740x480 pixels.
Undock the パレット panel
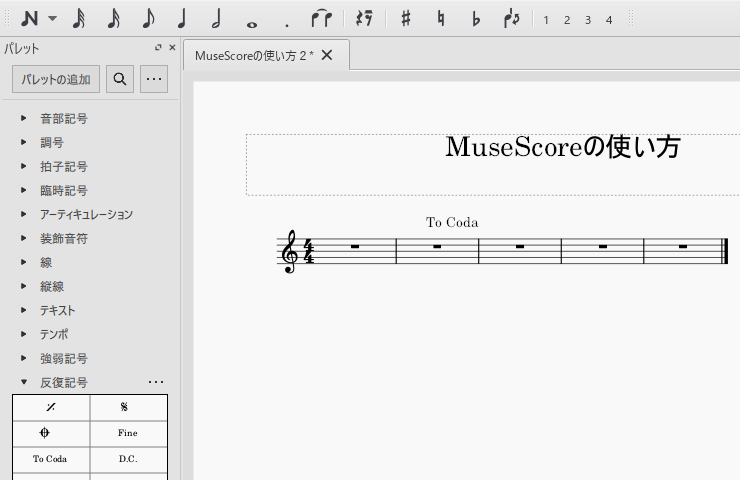click(158, 47)
